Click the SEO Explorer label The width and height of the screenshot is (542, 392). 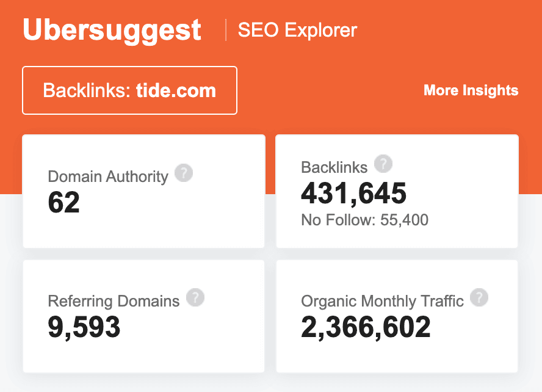point(297,30)
